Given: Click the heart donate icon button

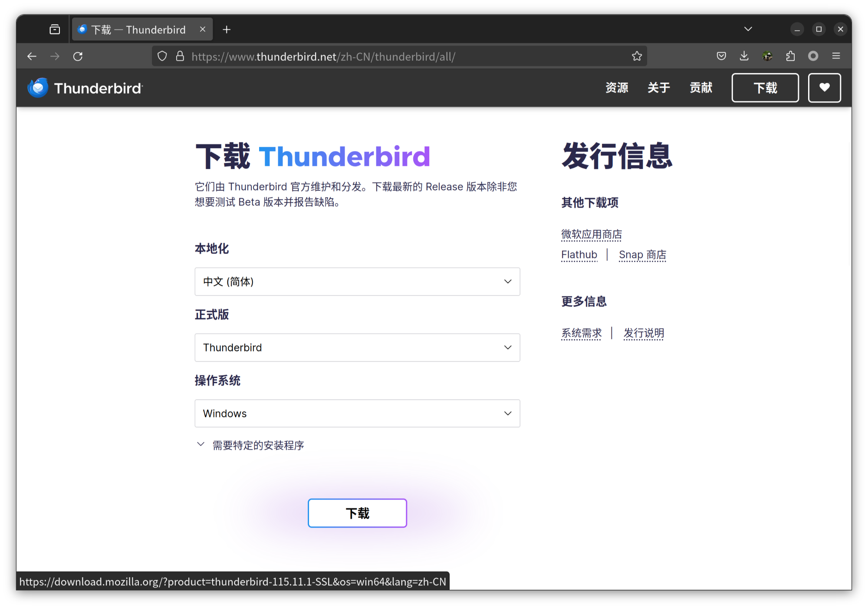Looking at the screenshot, I should [x=824, y=88].
